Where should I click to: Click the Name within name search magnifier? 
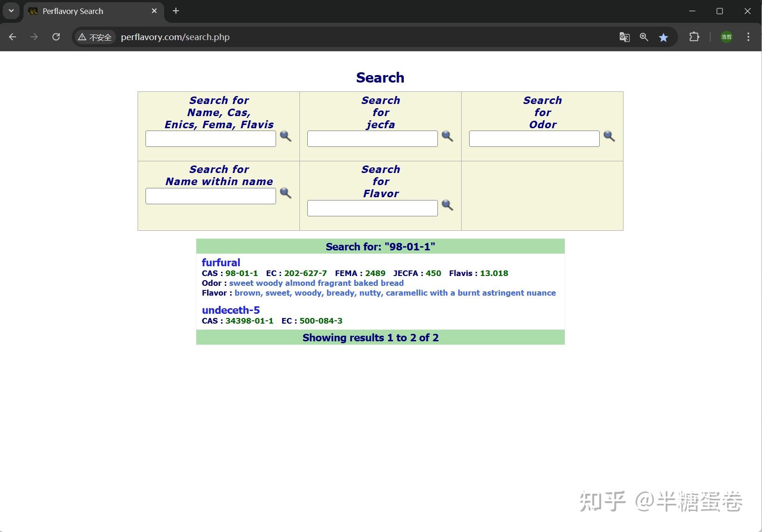(x=286, y=193)
